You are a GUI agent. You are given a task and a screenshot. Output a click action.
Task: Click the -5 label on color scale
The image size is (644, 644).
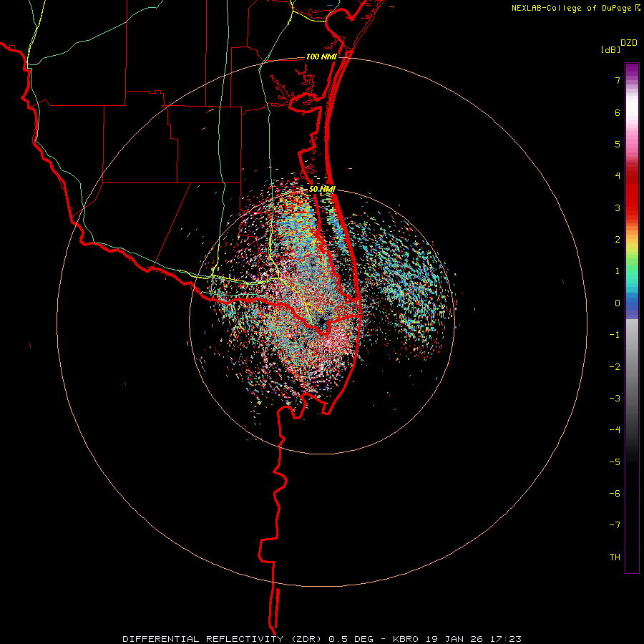(x=615, y=462)
